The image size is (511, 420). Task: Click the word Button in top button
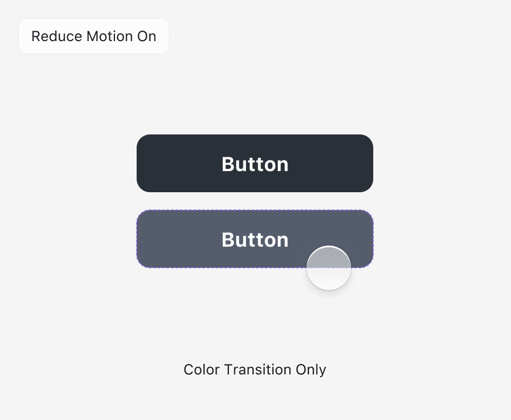click(x=255, y=164)
